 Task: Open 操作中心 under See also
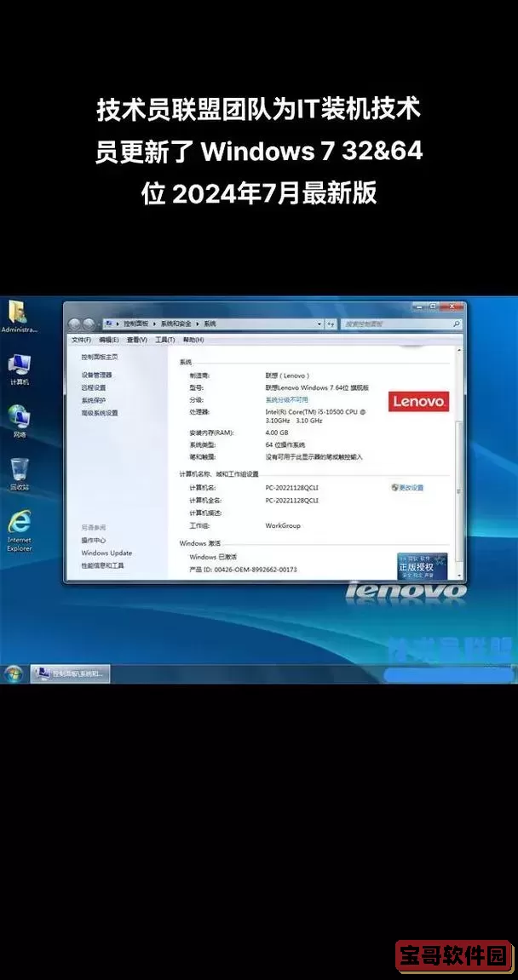(x=93, y=540)
